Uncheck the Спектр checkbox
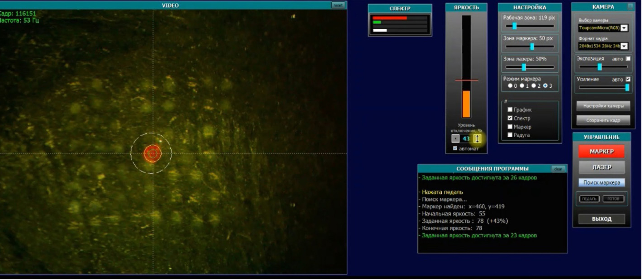Image resolution: width=644 pixels, height=280 pixels. click(x=510, y=118)
